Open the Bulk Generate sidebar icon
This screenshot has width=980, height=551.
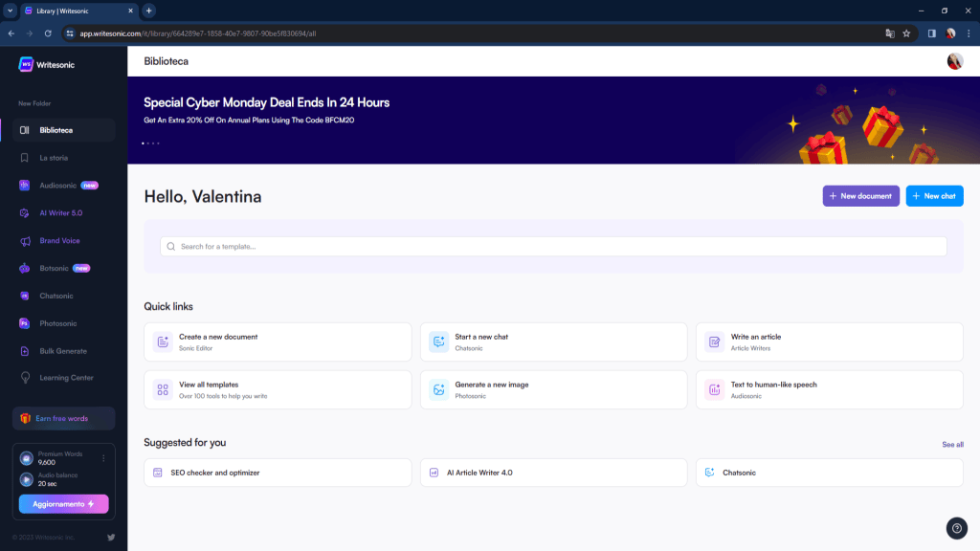[x=24, y=351]
